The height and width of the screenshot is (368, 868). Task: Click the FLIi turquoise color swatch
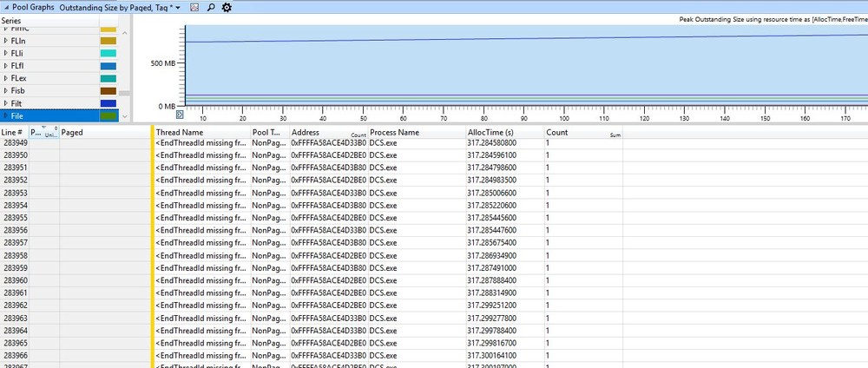click(108, 54)
